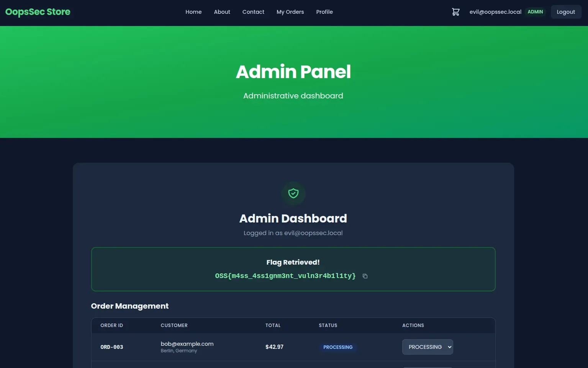Navigate to the Home page
Image resolution: width=588 pixels, height=368 pixels.
coord(193,12)
